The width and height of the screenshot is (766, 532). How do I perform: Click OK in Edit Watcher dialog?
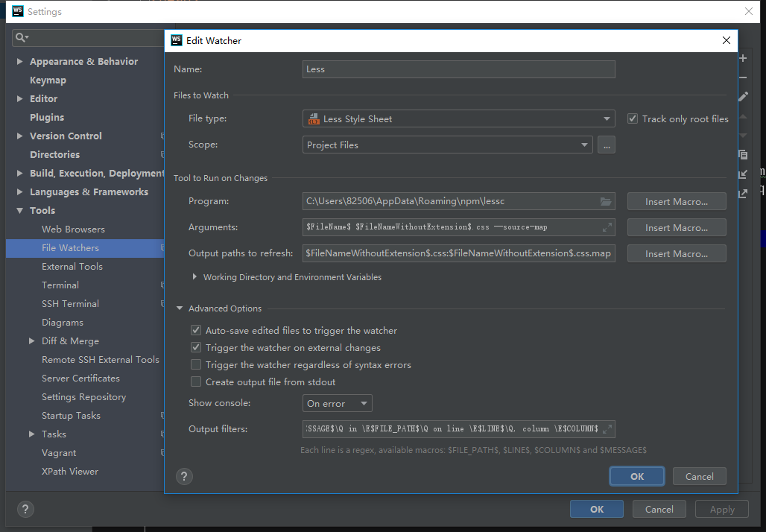click(637, 476)
